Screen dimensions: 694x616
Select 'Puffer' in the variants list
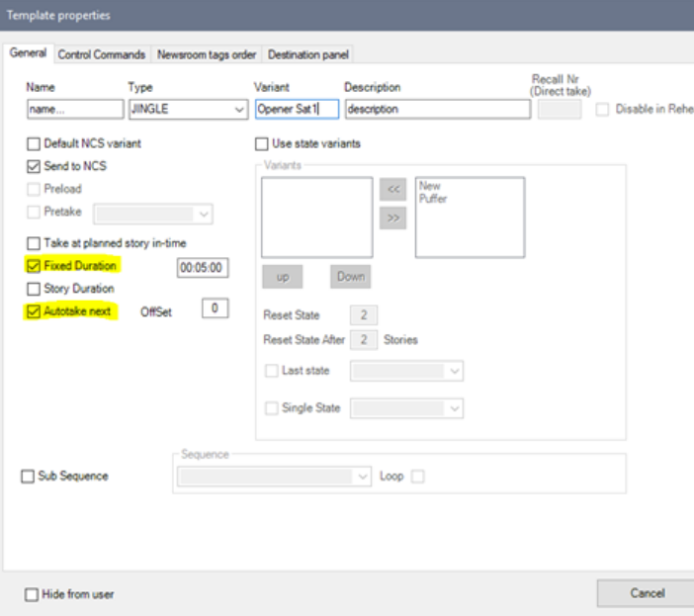432,196
